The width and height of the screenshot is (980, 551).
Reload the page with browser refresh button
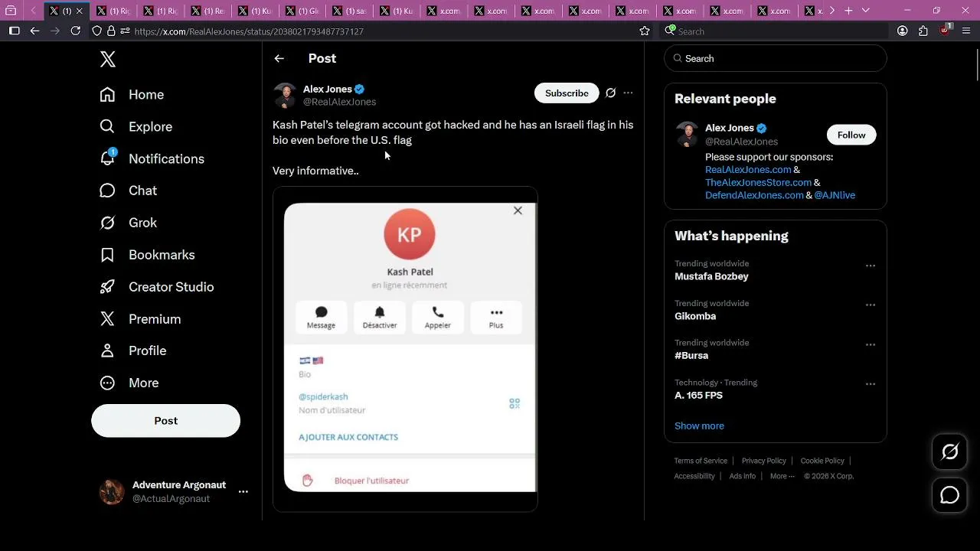tap(75, 31)
